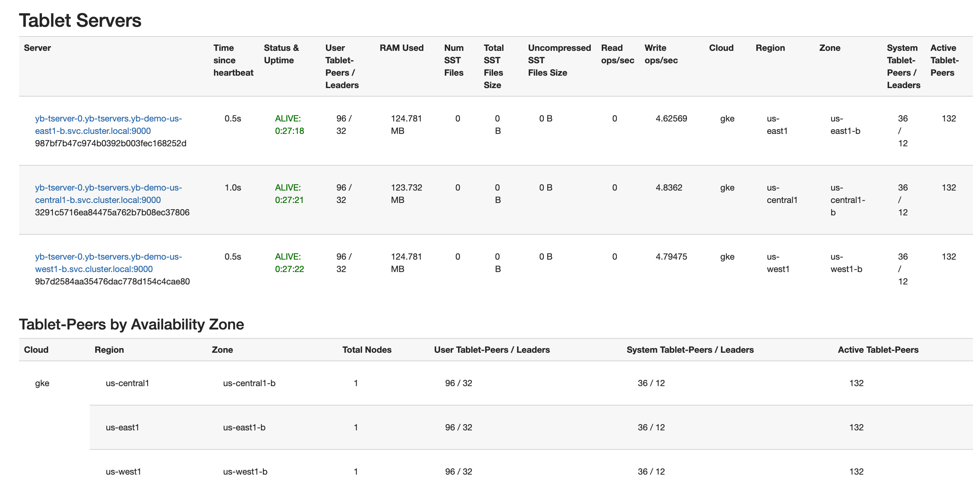980x494 pixels.
Task: Click the 4.8362 write ops value
Action: point(668,187)
